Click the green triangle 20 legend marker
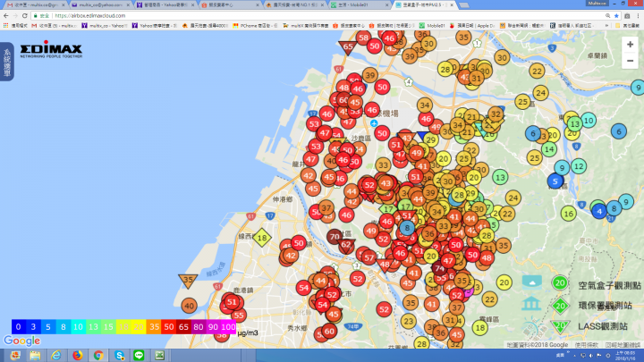Viewport: 644px width, 362px height. coord(560,326)
